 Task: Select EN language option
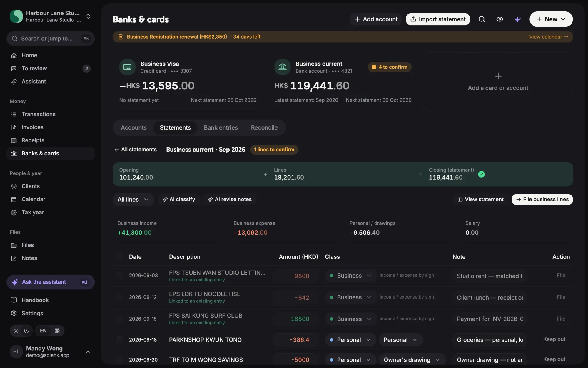point(43,331)
